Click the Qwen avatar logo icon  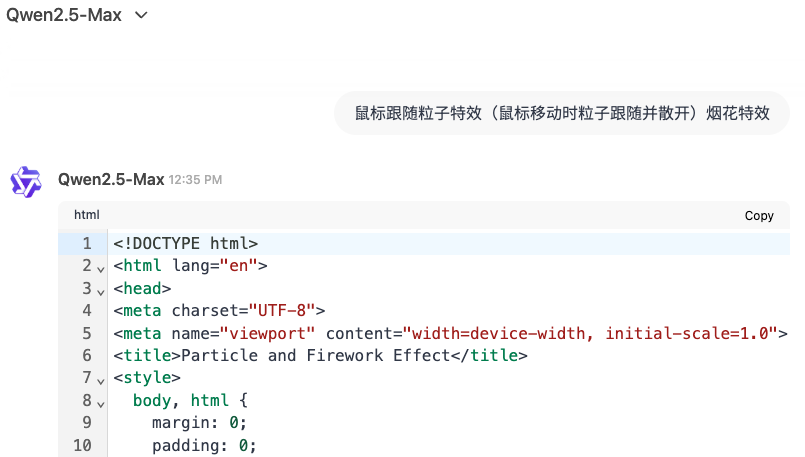tap(26, 182)
